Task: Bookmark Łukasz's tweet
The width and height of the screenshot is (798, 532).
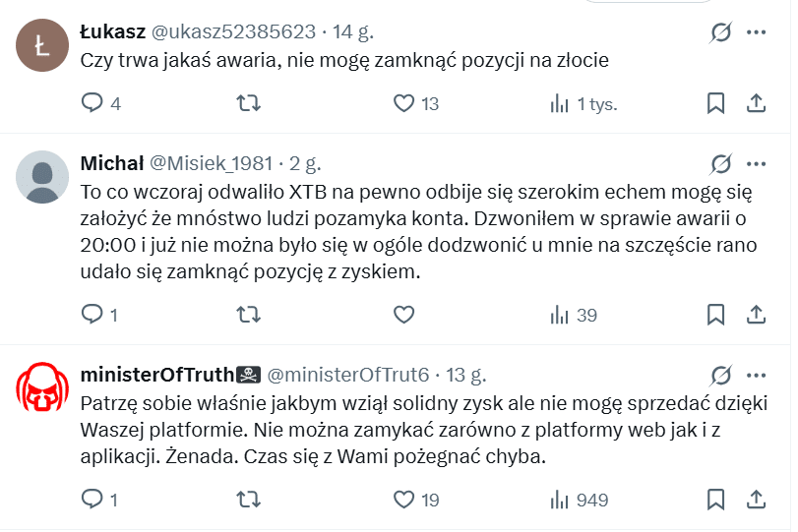Action: (x=716, y=103)
